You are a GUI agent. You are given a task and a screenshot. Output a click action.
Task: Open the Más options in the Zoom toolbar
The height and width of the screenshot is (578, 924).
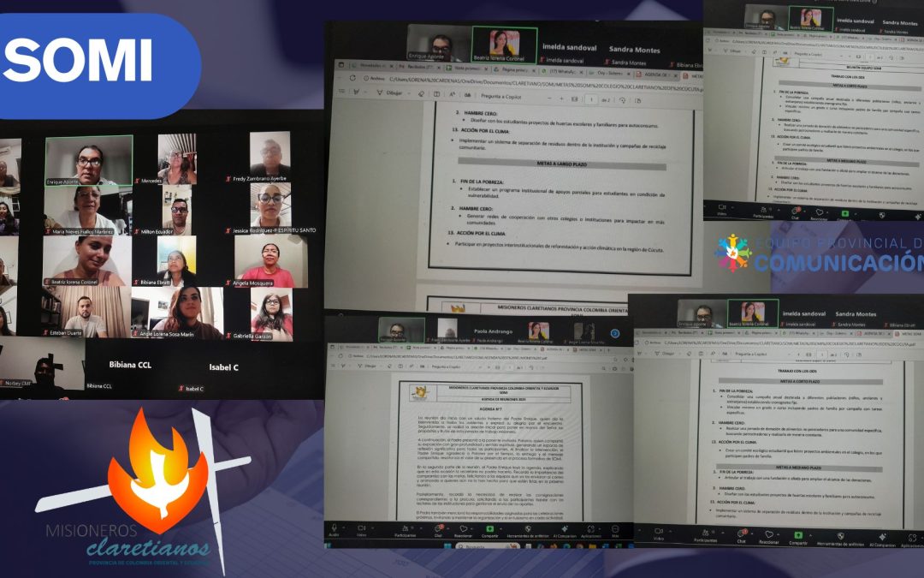pos(613,528)
